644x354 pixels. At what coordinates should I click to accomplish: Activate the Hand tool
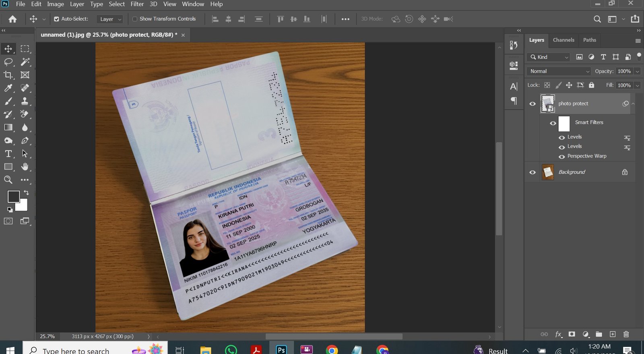[x=25, y=167]
